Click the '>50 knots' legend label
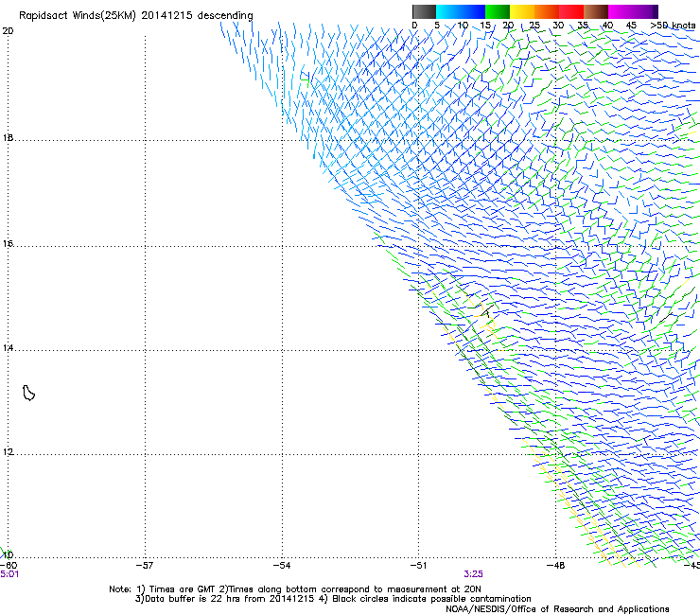The height and width of the screenshot is (615, 700). coord(673,26)
